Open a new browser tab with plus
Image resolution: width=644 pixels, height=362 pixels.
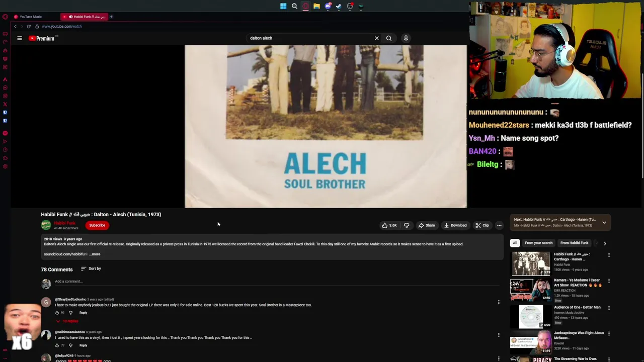(111, 17)
